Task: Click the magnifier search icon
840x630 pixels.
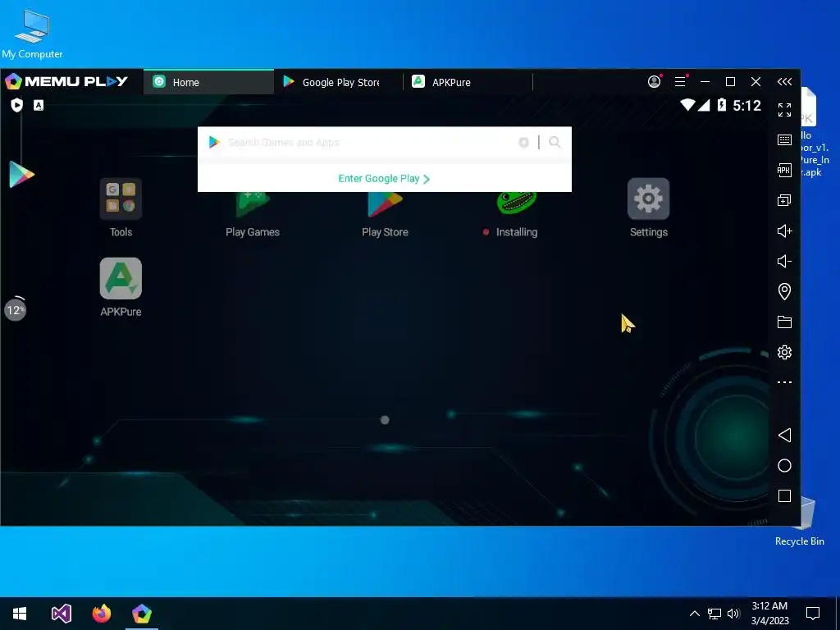Action: coord(555,142)
